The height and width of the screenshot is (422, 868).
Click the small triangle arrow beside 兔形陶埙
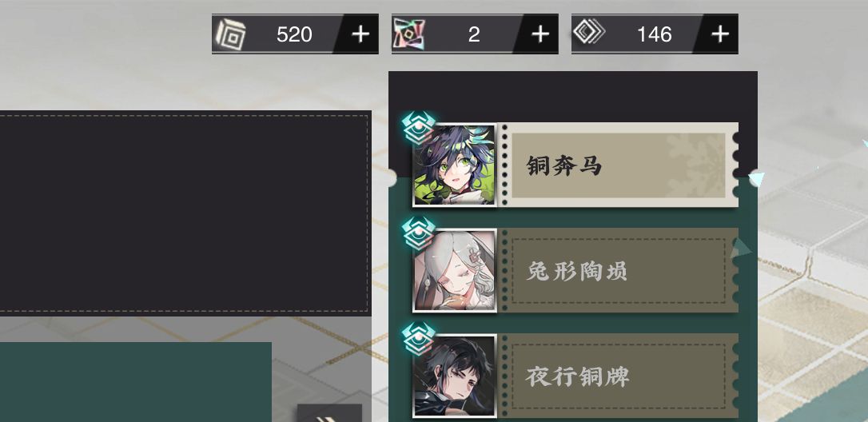(x=741, y=249)
